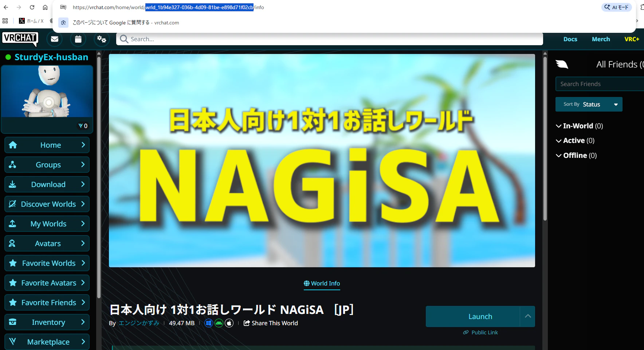The width and height of the screenshot is (644, 350).
Task: Open the Inventory menu item
Action: tap(47, 322)
